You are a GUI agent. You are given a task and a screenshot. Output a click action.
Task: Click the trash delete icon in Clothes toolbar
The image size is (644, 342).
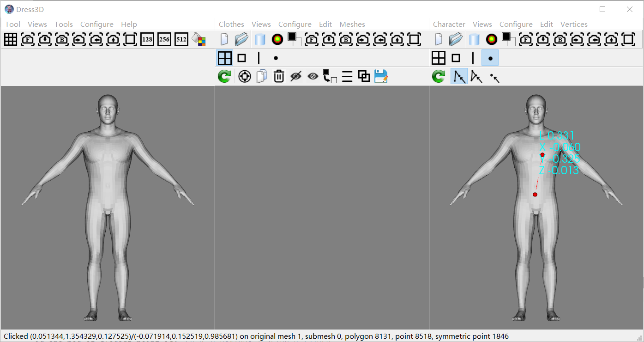pos(279,76)
